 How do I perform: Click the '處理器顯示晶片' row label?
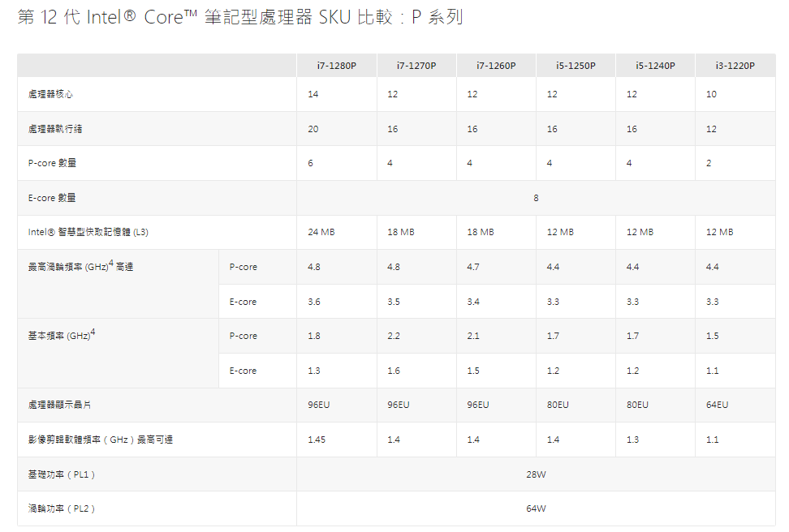(59, 405)
